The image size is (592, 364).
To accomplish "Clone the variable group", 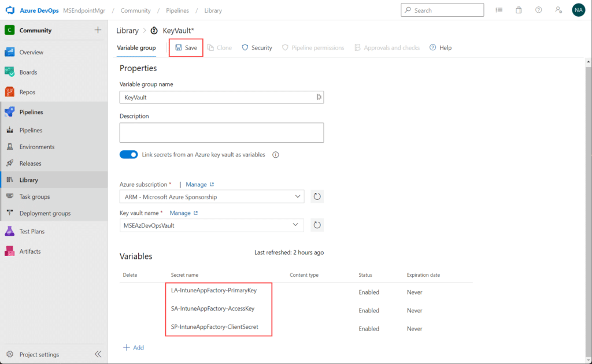I will click(219, 47).
